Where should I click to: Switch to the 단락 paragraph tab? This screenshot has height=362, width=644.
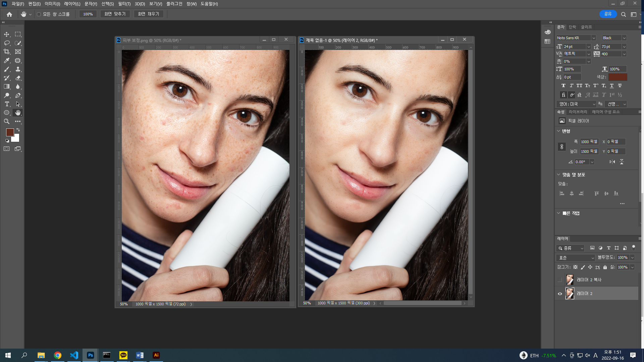pos(573,27)
